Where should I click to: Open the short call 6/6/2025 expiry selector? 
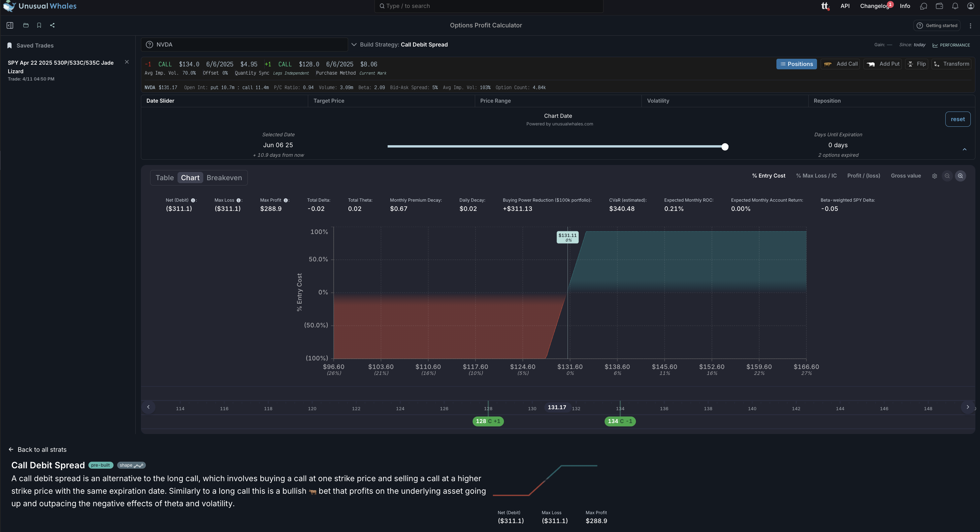click(219, 64)
